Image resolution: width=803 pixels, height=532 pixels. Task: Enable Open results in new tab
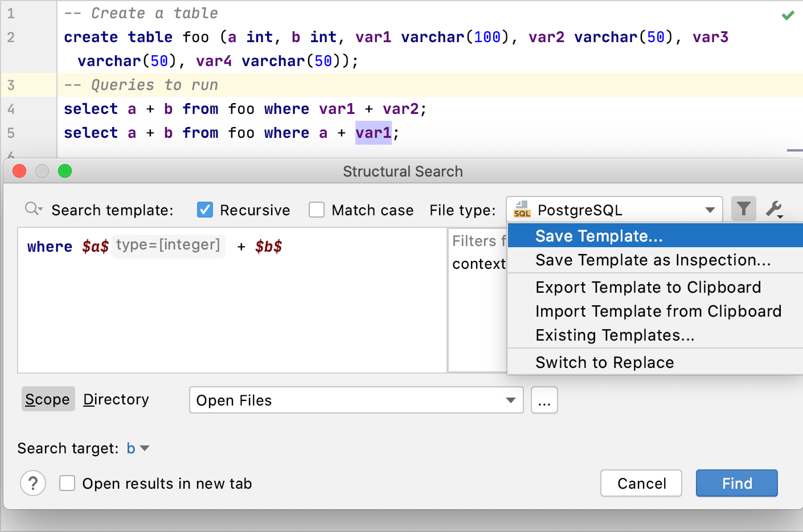click(67, 483)
